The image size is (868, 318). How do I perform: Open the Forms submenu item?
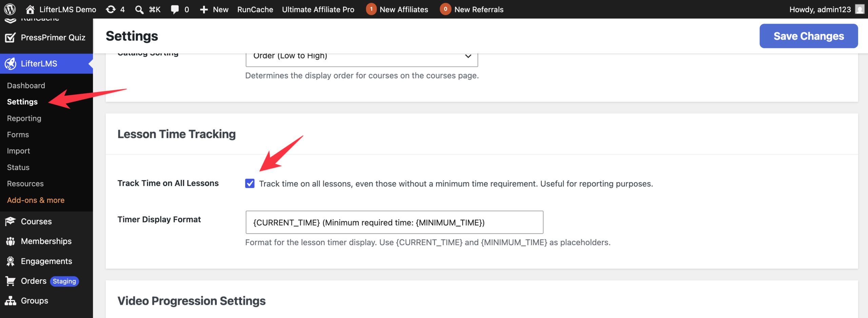(x=18, y=134)
